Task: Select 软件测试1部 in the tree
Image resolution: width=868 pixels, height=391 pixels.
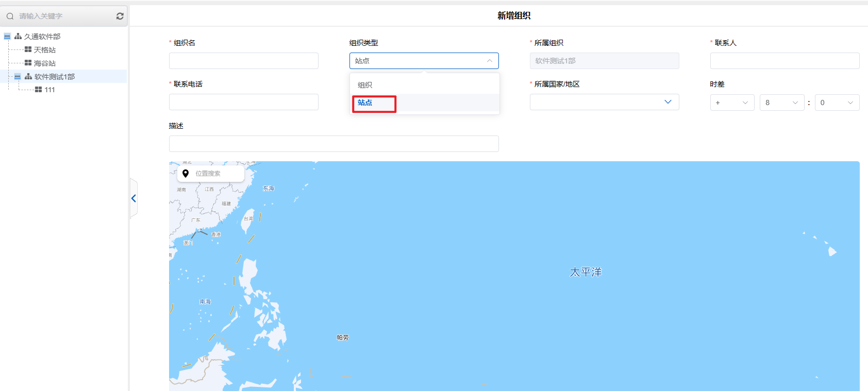Action: tap(55, 77)
